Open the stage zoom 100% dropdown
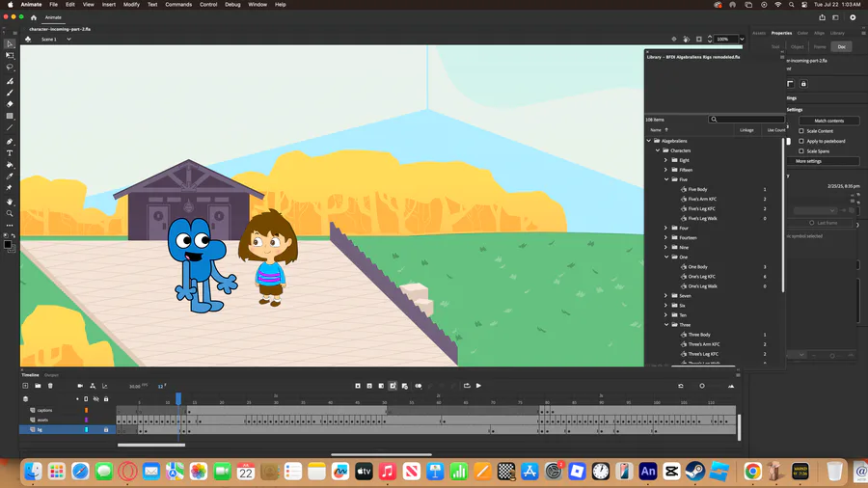868x488 pixels. click(743, 39)
